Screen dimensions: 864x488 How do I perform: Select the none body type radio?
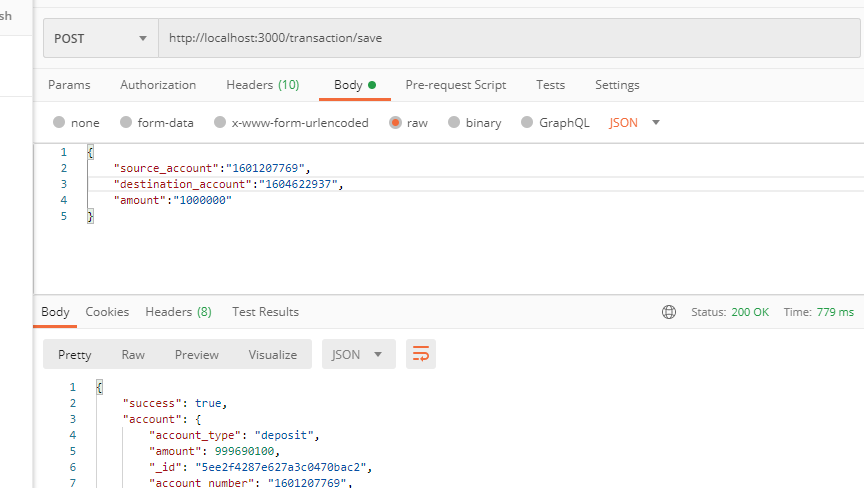(x=60, y=123)
